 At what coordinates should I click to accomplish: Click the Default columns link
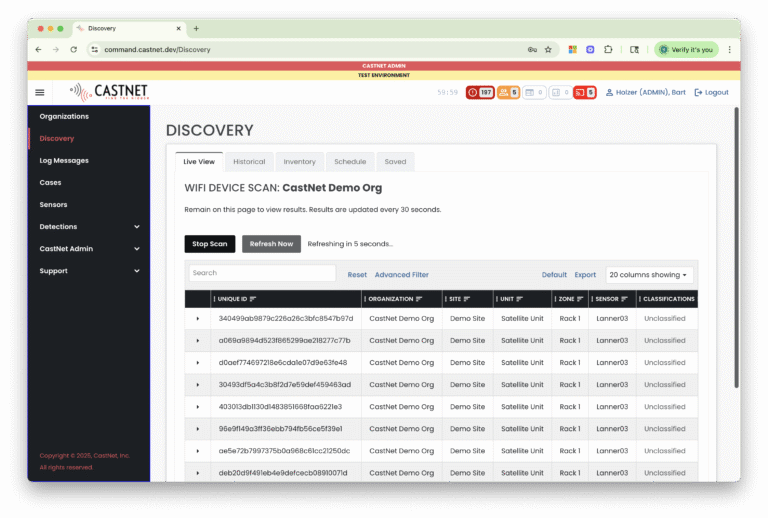(x=554, y=275)
